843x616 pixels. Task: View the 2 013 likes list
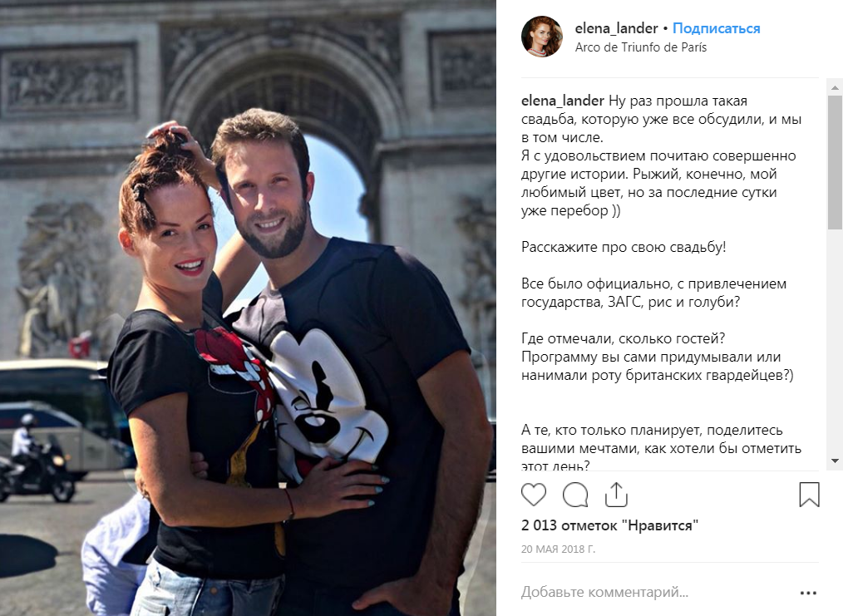click(609, 525)
